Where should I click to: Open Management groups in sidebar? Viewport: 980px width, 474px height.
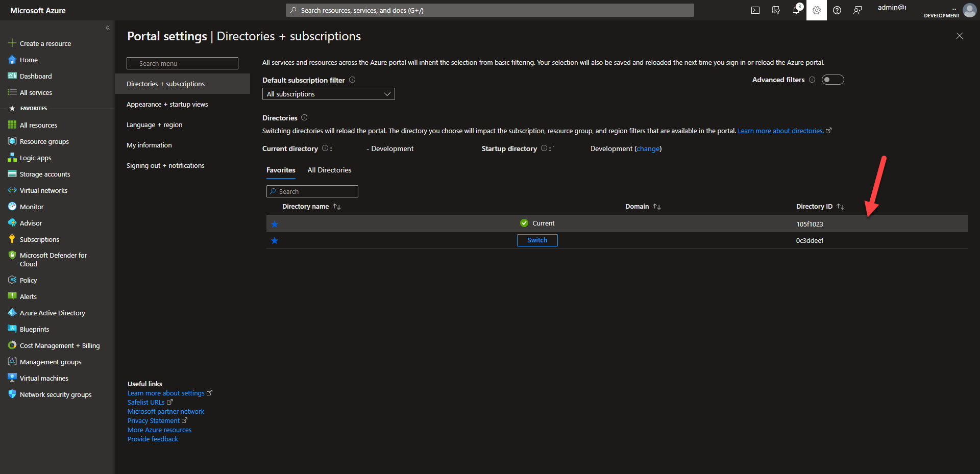[x=51, y=362]
